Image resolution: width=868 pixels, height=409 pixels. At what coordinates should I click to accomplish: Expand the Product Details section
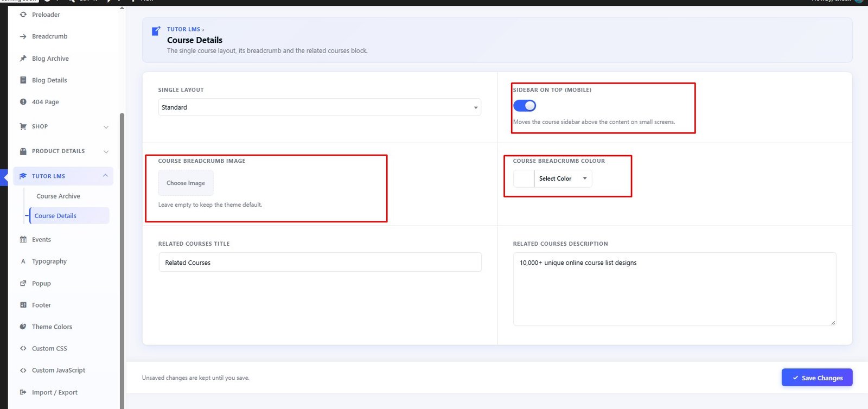click(106, 152)
